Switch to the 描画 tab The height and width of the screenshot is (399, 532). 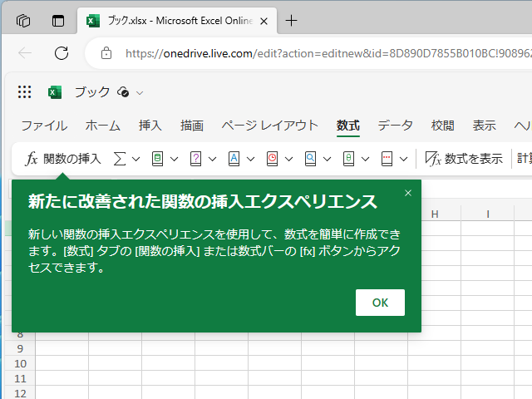[192, 126]
